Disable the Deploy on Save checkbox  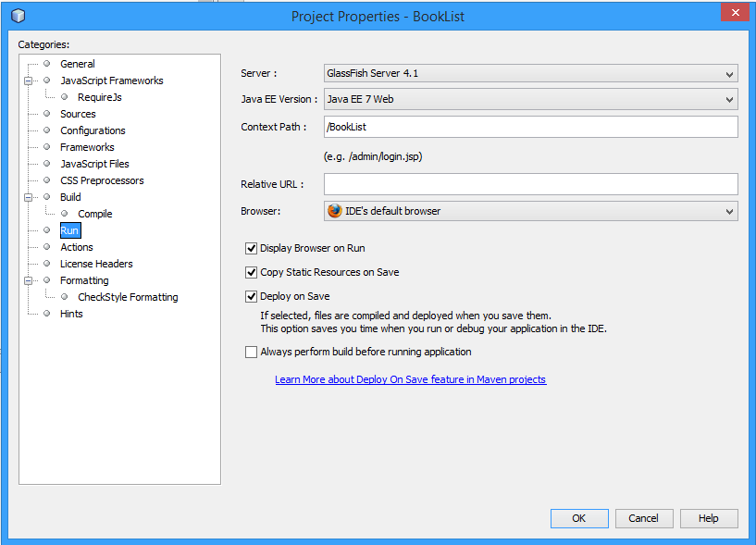click(x=251, y=296)
